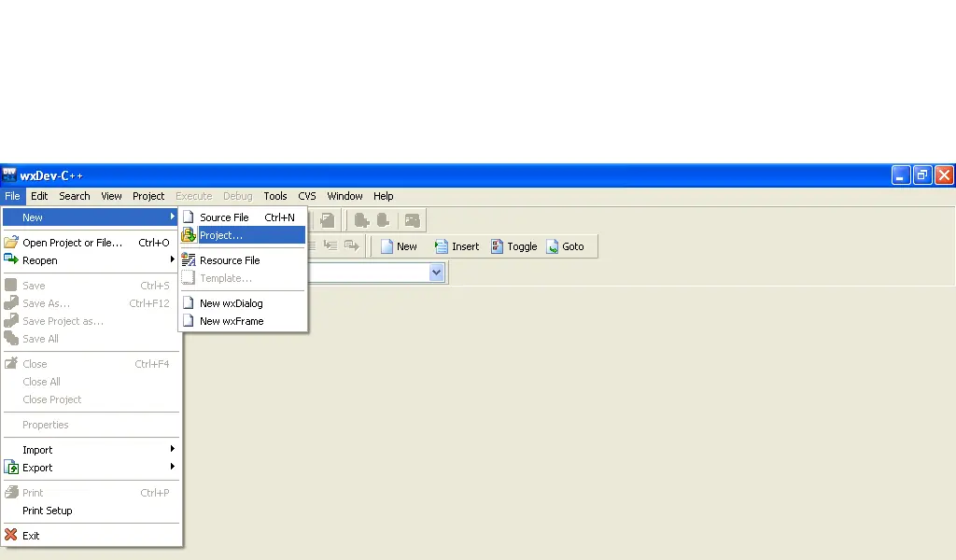956x560 pixels.
Task: Open Print Setup from File menu
Action: (91, 511)
